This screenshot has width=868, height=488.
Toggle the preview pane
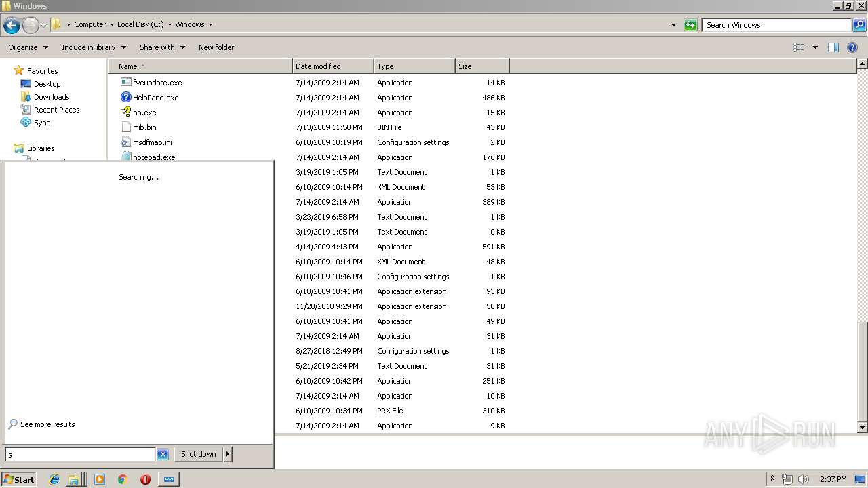[x=833, y=47]
